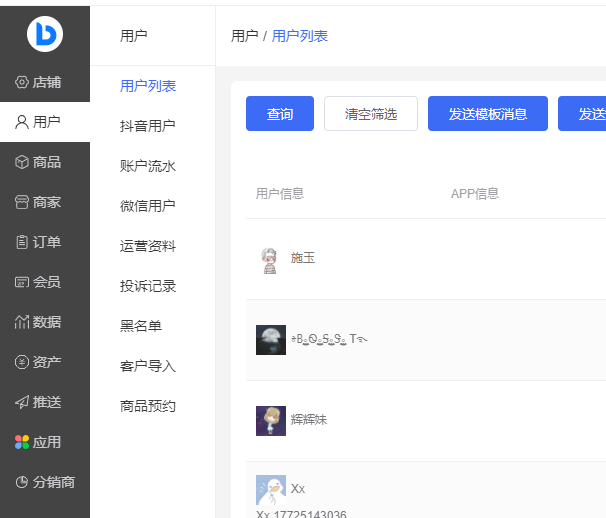606x518 pixels.
Task: Click the 查询 button
Action: [280, 114]
